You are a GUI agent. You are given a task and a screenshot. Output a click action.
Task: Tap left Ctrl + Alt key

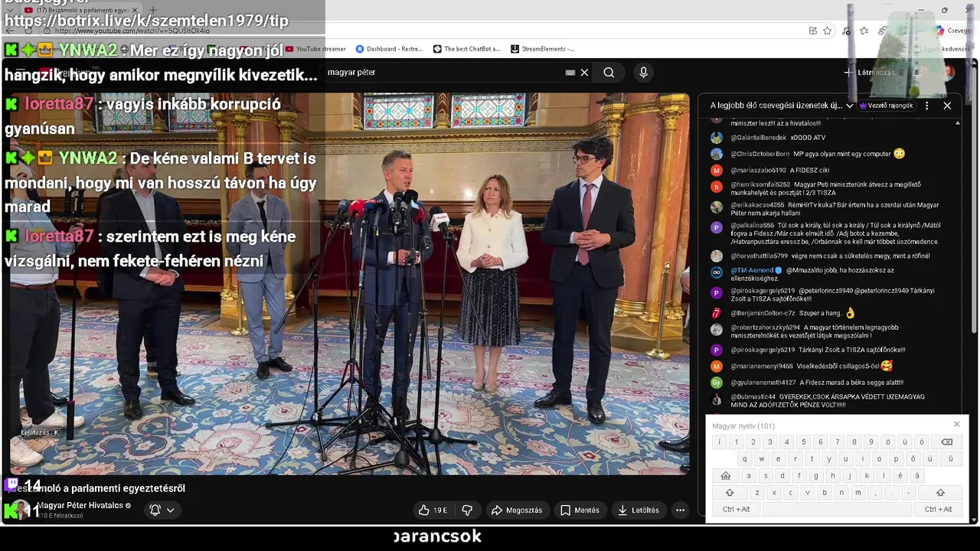coord(737,509)
